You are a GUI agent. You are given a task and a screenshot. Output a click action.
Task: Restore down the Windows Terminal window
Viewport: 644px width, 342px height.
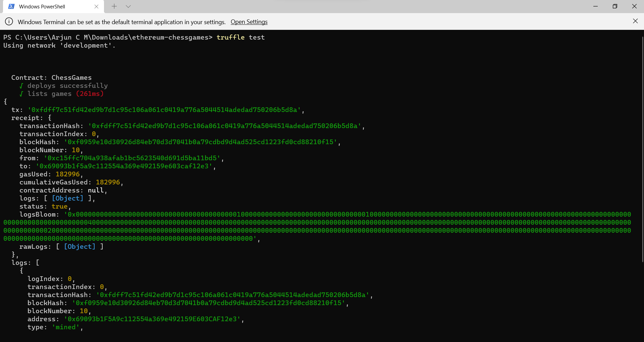pyautogui.click(x=615, y=6)
